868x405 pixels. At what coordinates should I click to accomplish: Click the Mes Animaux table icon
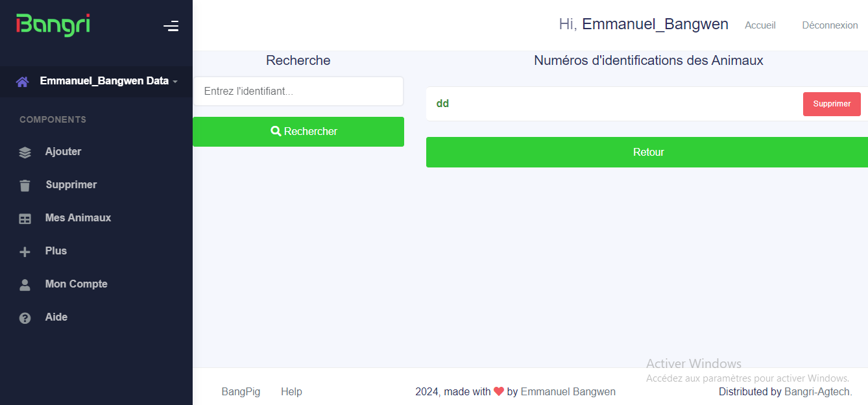point(25,219)
